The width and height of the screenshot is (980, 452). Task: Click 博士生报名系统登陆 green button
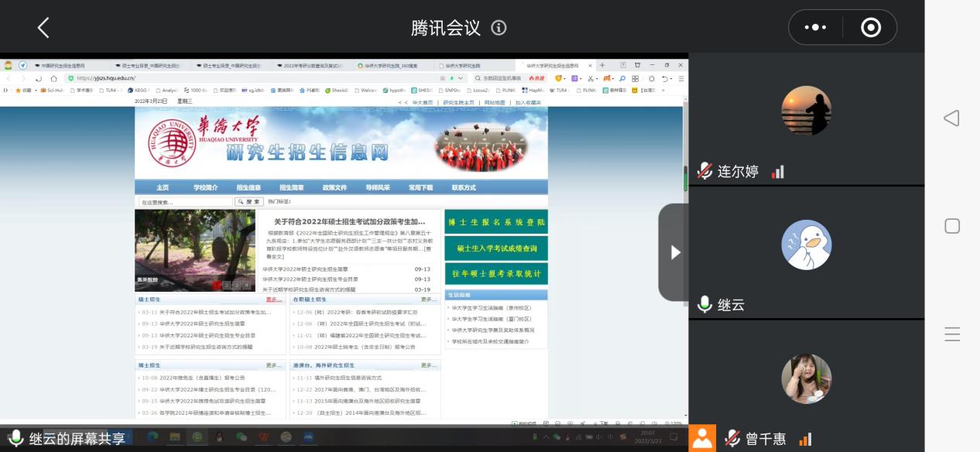495,222
